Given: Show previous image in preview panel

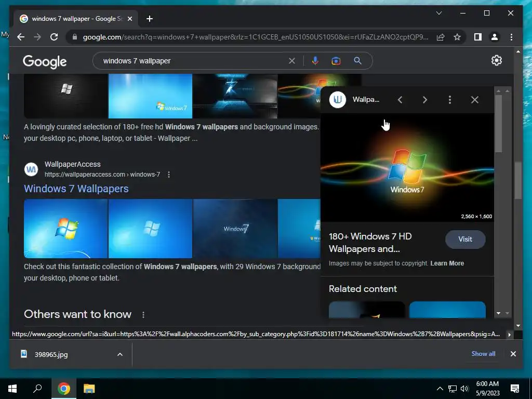Looking at the screenshot, I should coord(400,100).
